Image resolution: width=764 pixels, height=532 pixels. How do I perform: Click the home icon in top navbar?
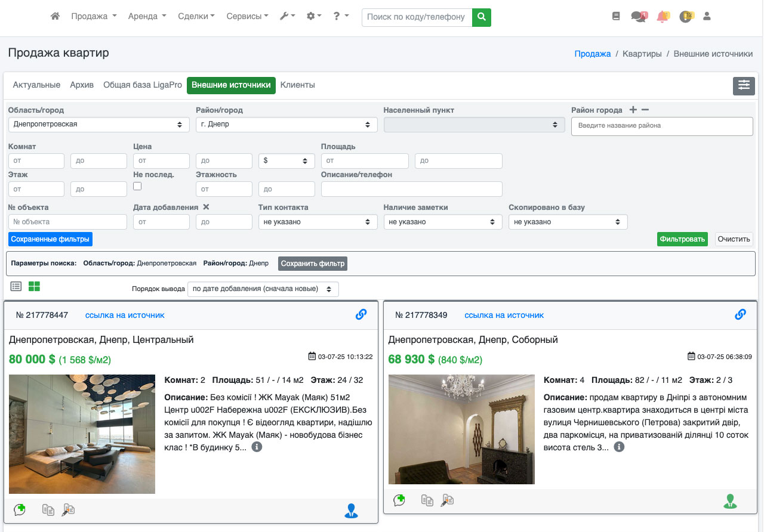click(56, 17)
